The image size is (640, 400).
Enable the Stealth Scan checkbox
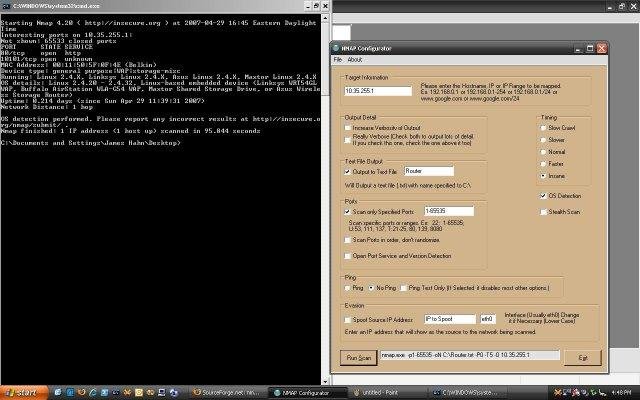(x=543, y=212)
